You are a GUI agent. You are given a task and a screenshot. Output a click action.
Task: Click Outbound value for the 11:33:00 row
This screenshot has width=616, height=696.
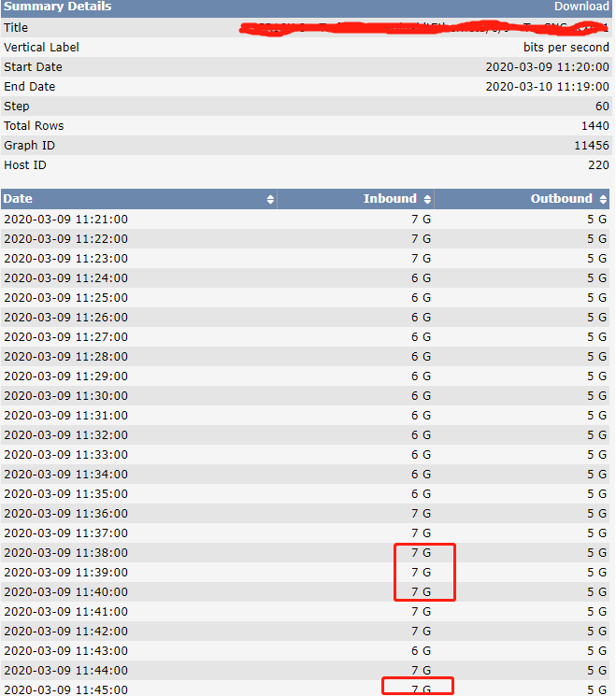(597, 455)
